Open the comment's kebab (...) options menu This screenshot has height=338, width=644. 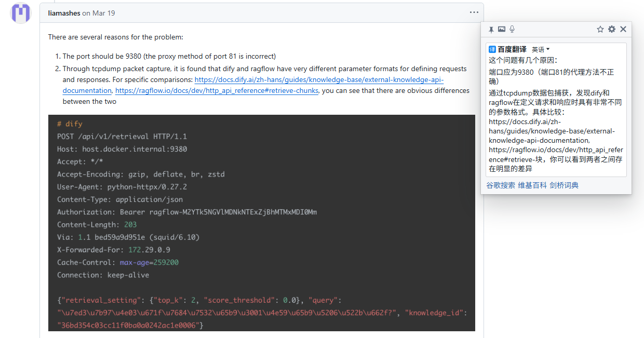click(473, 12)
